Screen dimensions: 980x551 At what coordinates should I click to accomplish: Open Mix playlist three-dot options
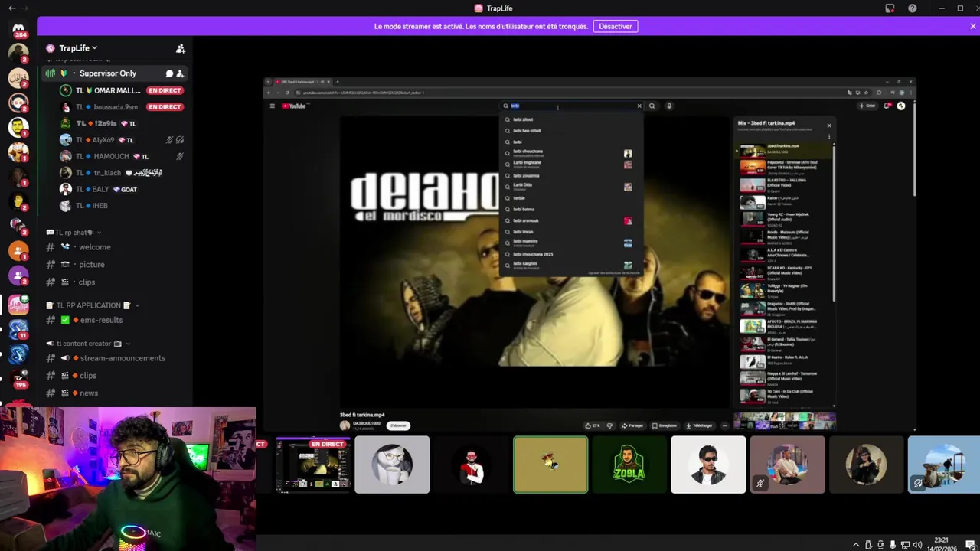828,137
